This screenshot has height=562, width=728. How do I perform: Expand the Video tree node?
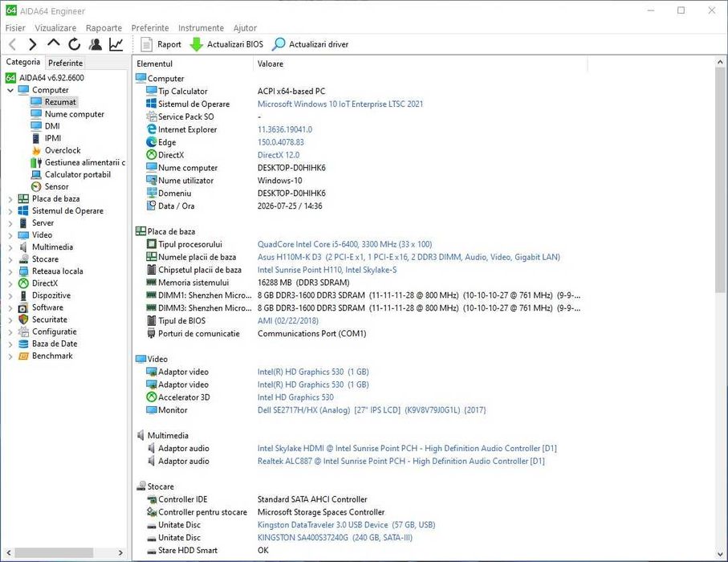pos(10,235)
